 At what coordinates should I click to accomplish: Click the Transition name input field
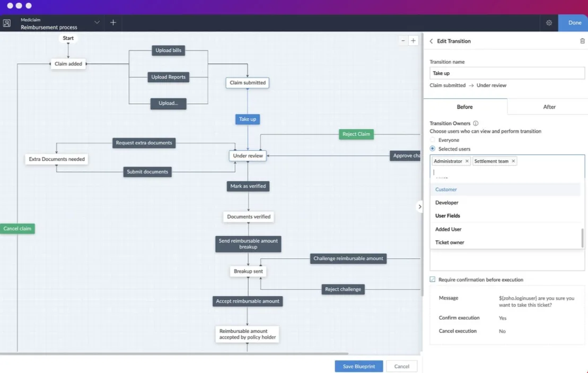coord(507,73)
